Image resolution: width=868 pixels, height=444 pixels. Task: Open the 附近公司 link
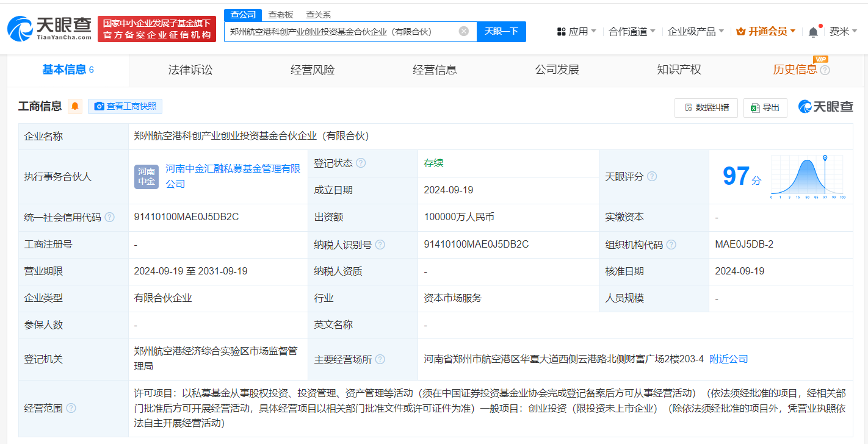click(x=729, y=359)
